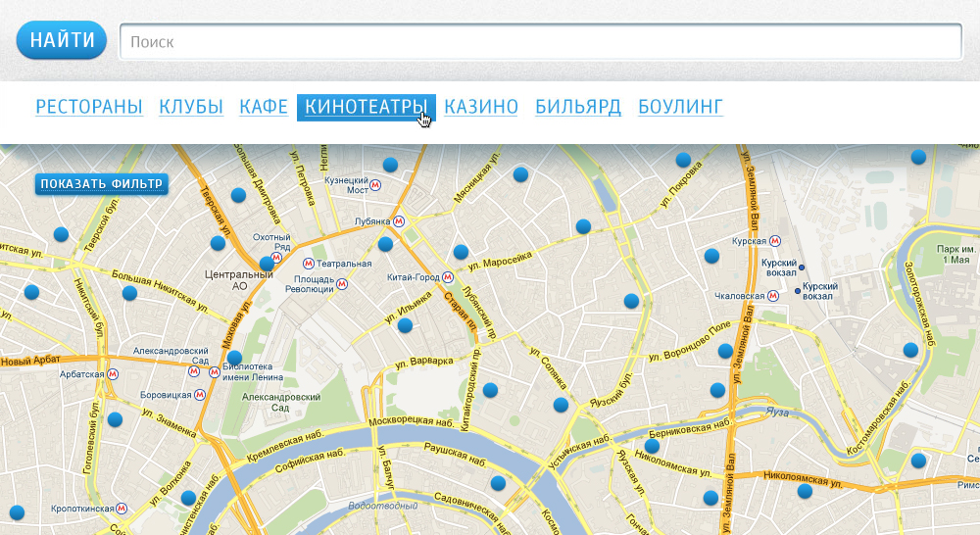Click the Лубянка metro station icon
The image size is (980, 535).
tap(398, 221)
